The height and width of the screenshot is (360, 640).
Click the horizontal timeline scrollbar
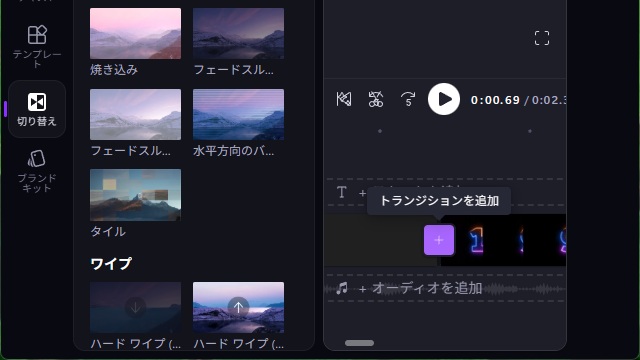pos(359,343)
